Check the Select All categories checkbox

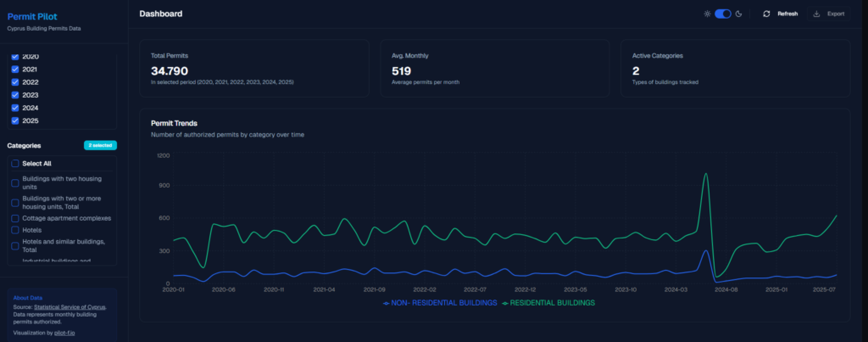pos(14,163)
